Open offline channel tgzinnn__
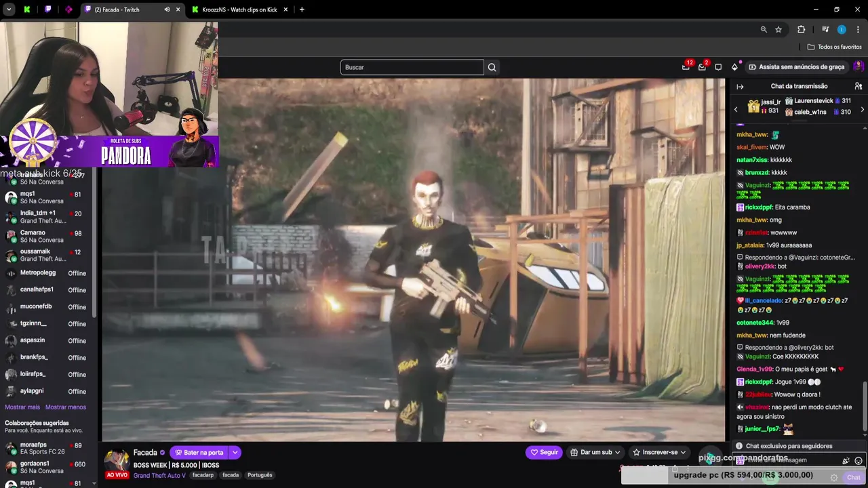This screenshot has height=488, width=868. coord(47,324)
